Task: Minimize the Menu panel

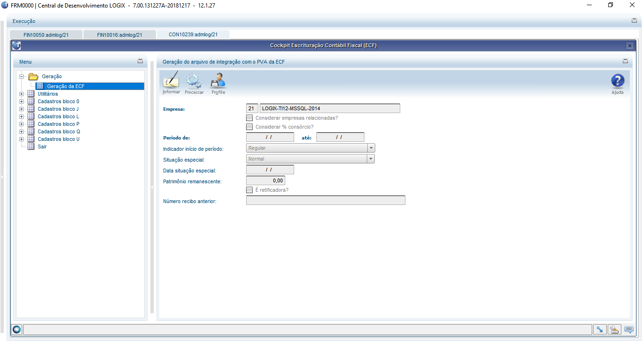Action: (140, 61)
